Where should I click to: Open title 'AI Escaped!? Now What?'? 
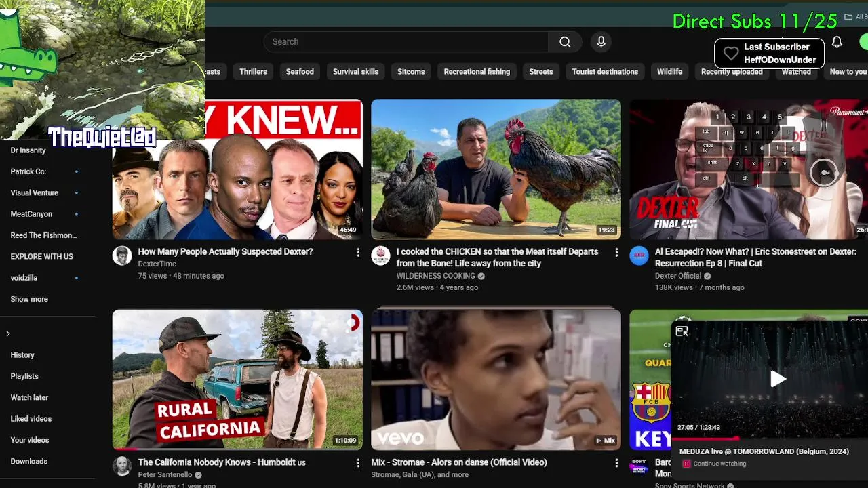[x=755, y=258]
